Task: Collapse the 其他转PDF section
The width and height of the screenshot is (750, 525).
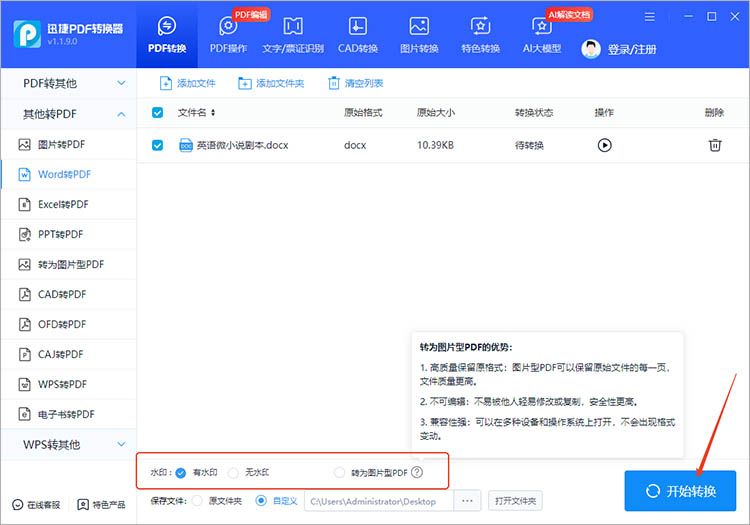Action: pyautogui.click(x=121, y=114)
